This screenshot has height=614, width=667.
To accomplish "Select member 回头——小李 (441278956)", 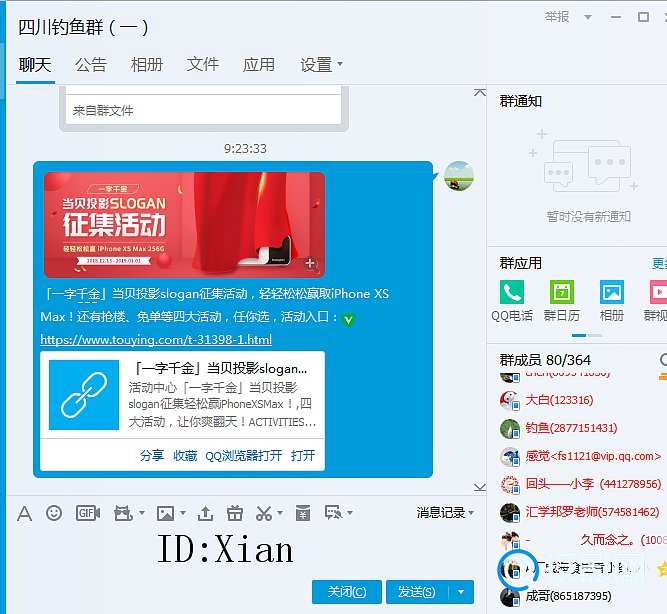I will pyautogui.click(x=593, y=484).
